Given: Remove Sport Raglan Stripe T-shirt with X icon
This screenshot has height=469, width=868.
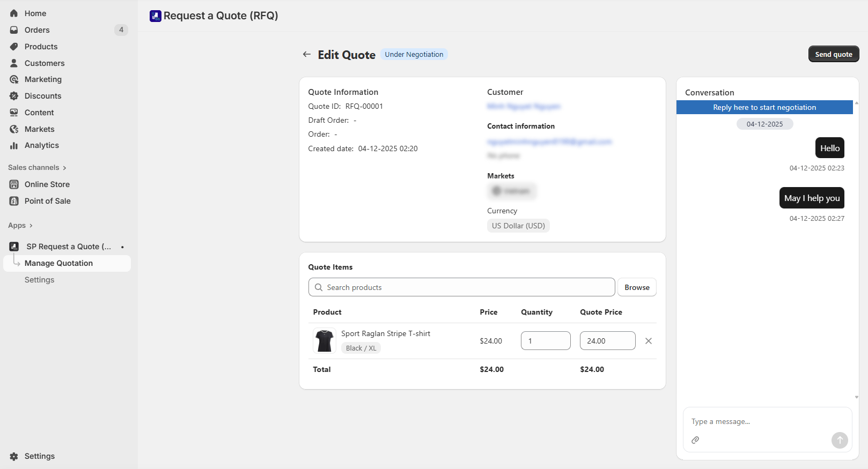Looking at the screenshot, I should click(x=649, y=341).
